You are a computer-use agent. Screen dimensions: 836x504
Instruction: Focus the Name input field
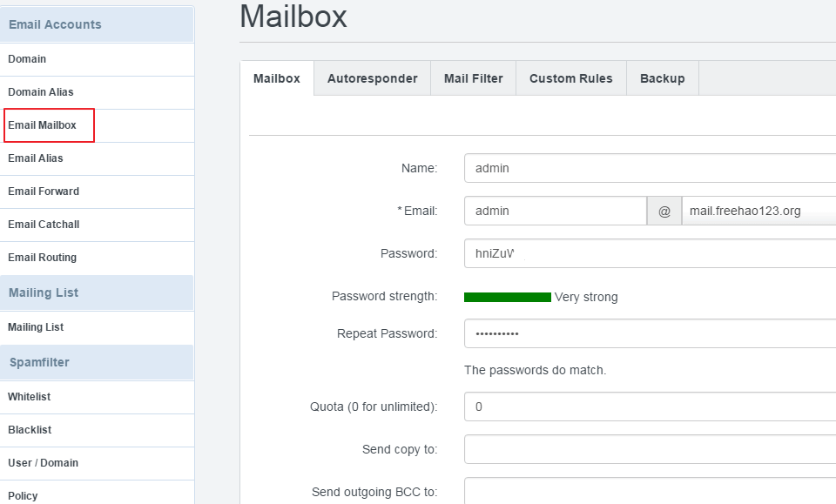tap(650, 168)
